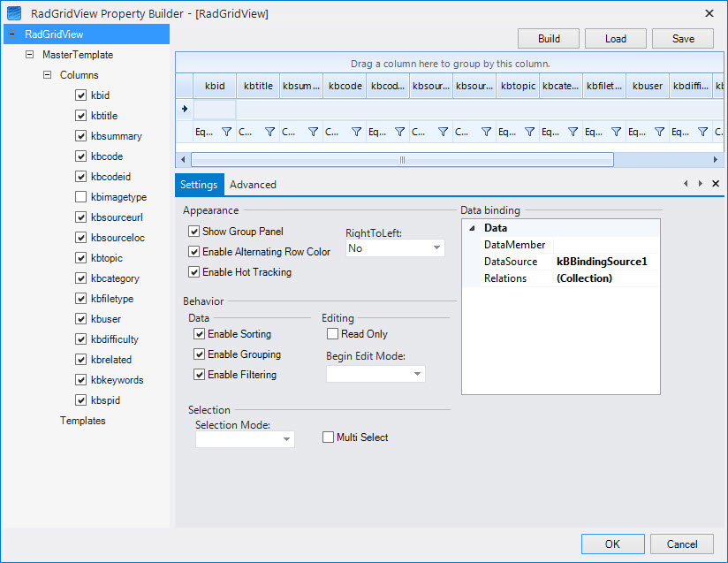Click the 'Drag a column here' group panel
Image resolution: width=728 pixels, height=563 pixels.
(450, 64)
